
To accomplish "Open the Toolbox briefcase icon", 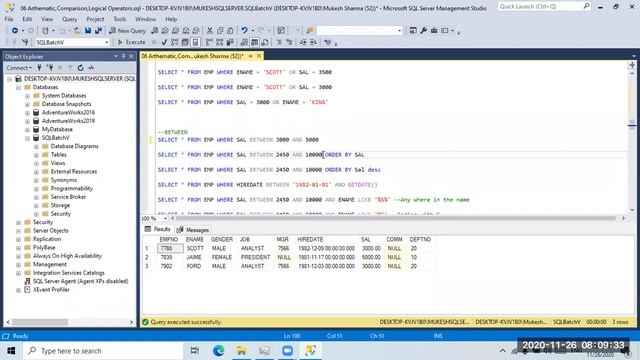I will (434, 31).
